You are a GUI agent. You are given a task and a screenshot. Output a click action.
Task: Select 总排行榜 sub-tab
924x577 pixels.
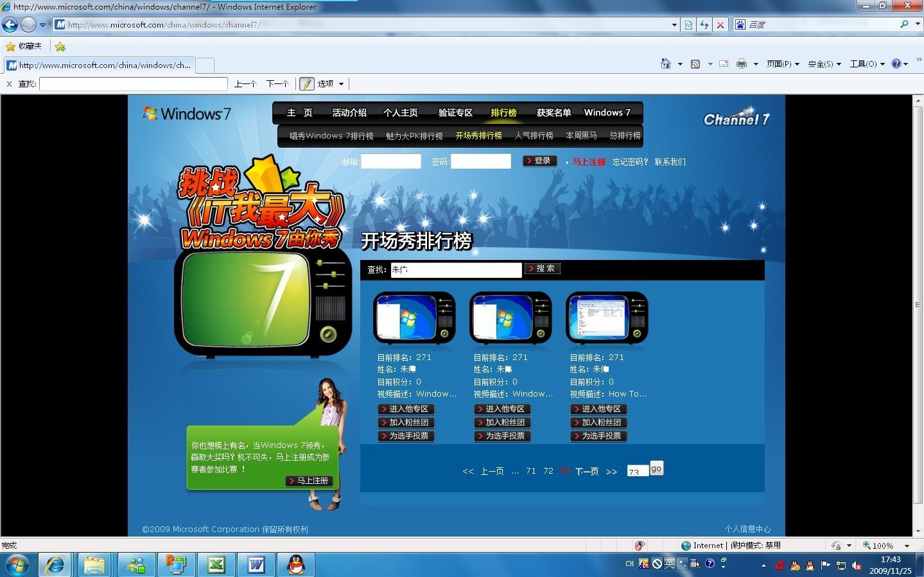625,136
